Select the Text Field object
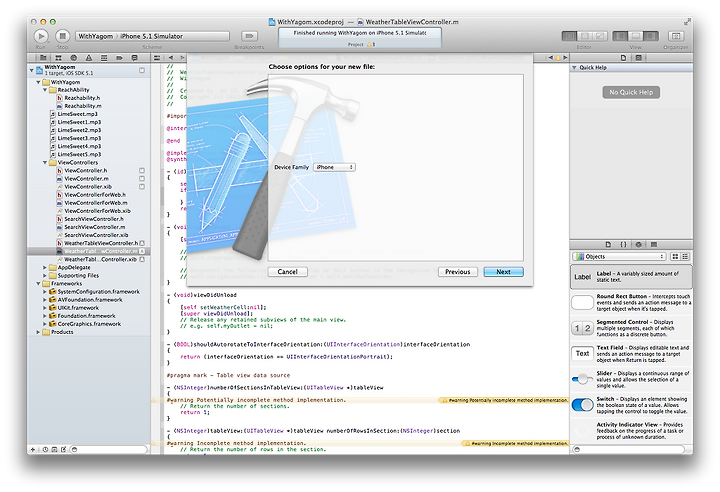Image resolution: width=720 pixels, height=492 pixels. [x=631, y=354]
